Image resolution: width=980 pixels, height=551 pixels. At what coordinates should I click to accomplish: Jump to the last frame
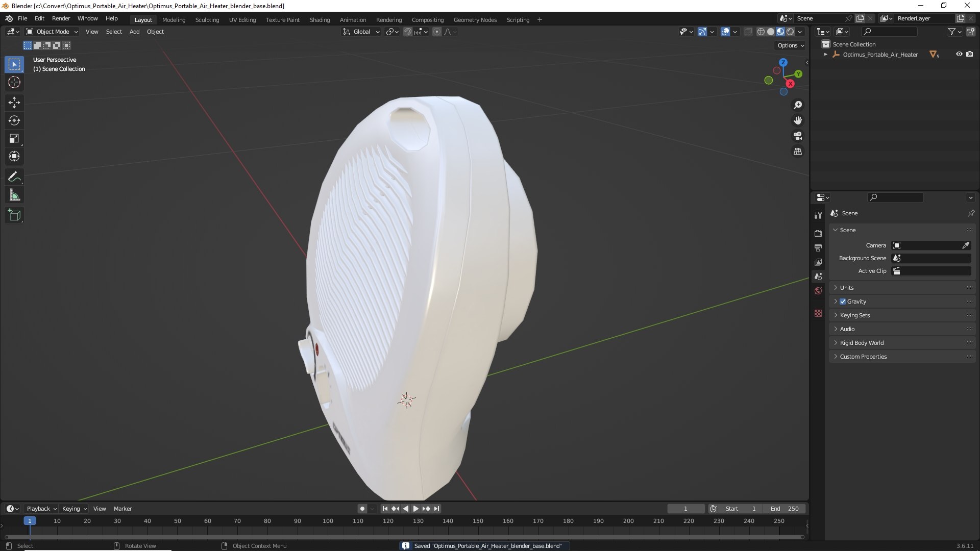tap(436, 509)
